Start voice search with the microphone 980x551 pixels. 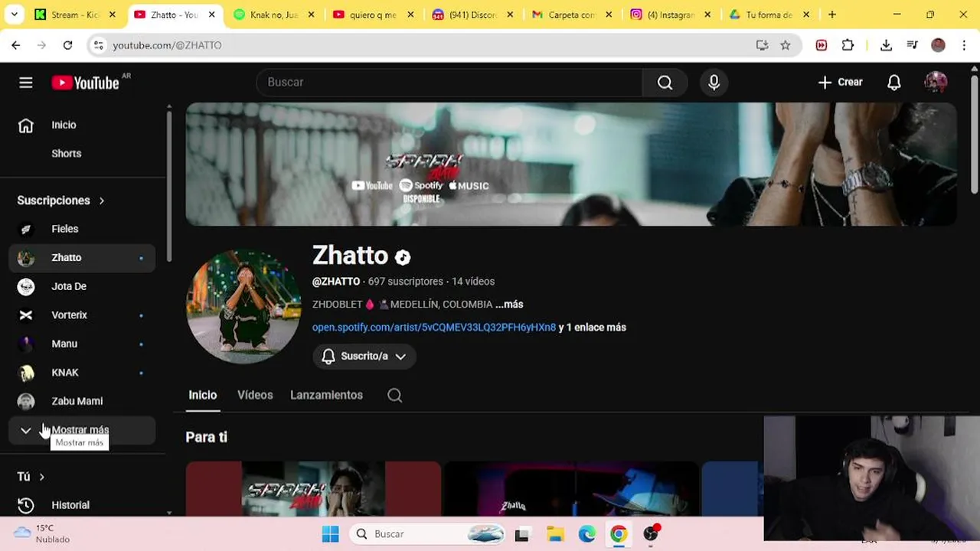click(714, 83)
